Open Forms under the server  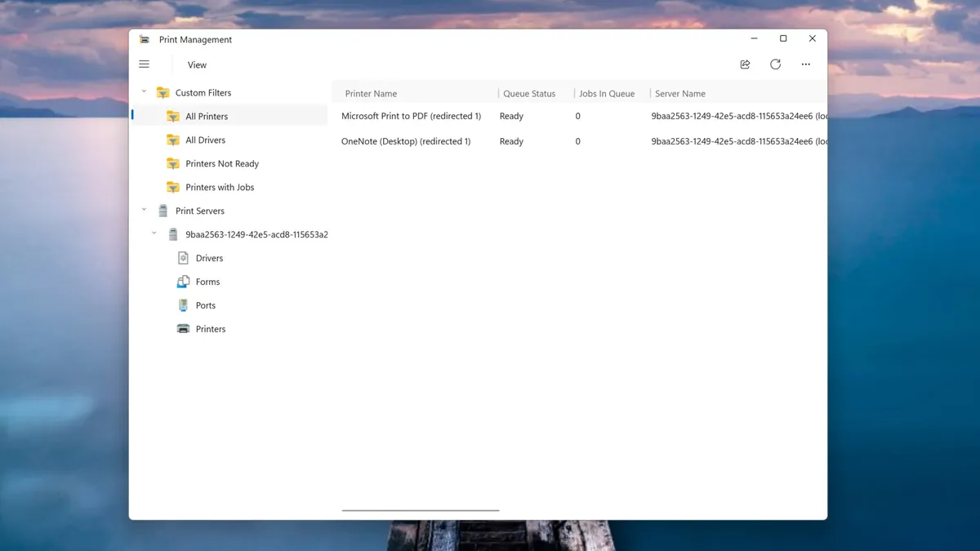[x=207, y=282]
